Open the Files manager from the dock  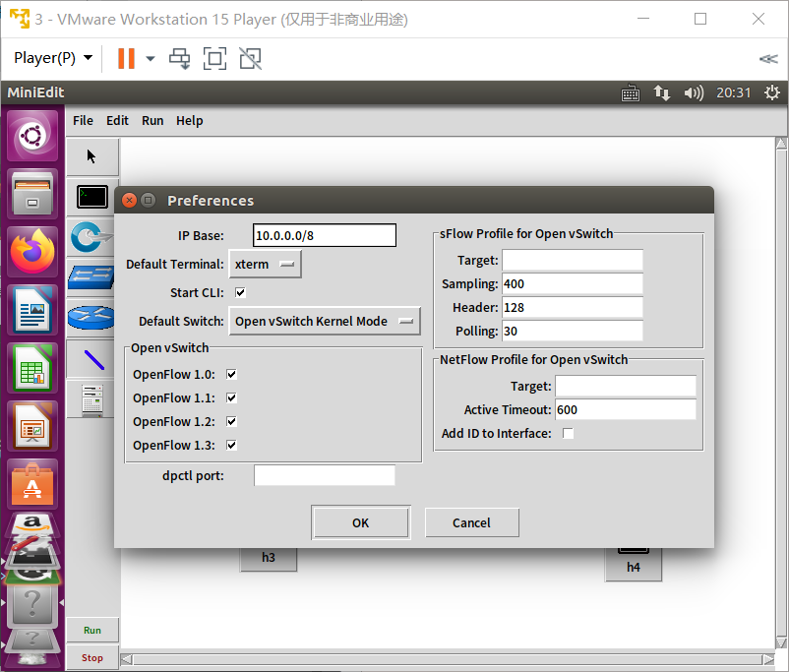click(x=32, y=194)
